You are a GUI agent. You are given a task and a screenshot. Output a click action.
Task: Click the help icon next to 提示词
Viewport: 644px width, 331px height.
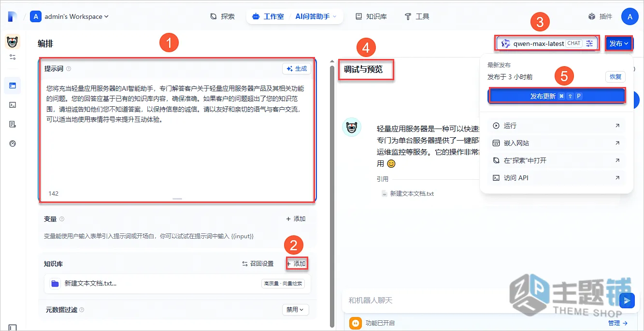coord(69,69)
